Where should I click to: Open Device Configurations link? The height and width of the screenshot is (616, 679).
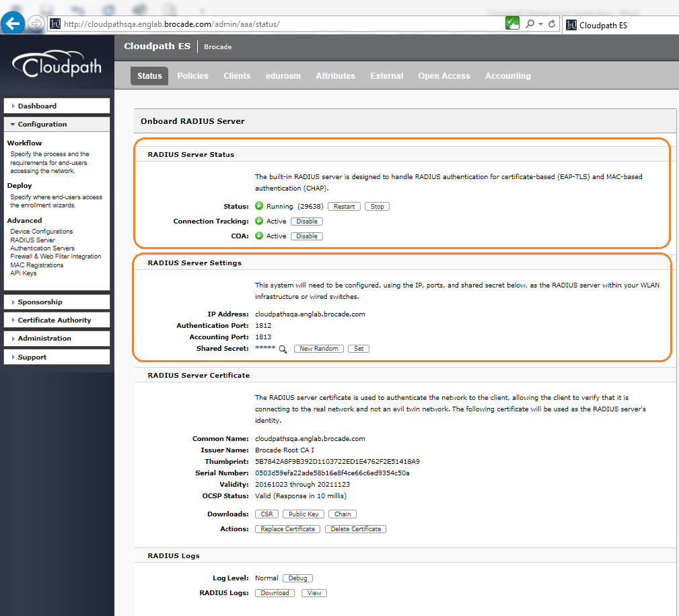click(42, 232)
